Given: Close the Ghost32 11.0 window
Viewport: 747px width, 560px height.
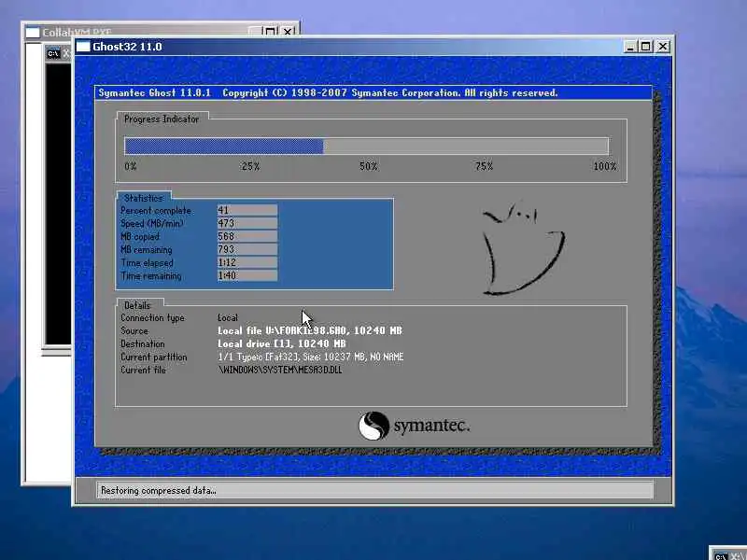Looking at the screenshot, I should [x=663, y=46].
